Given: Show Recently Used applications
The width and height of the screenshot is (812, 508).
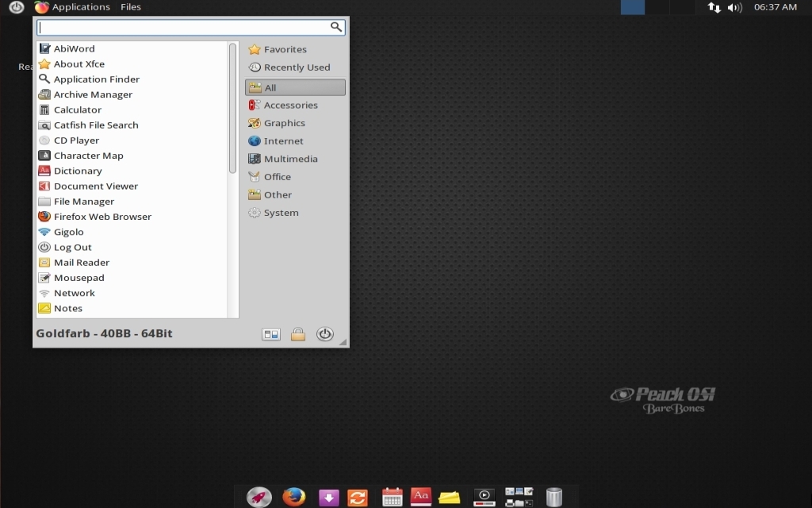Looking at the screenshot, I should 297,67.
